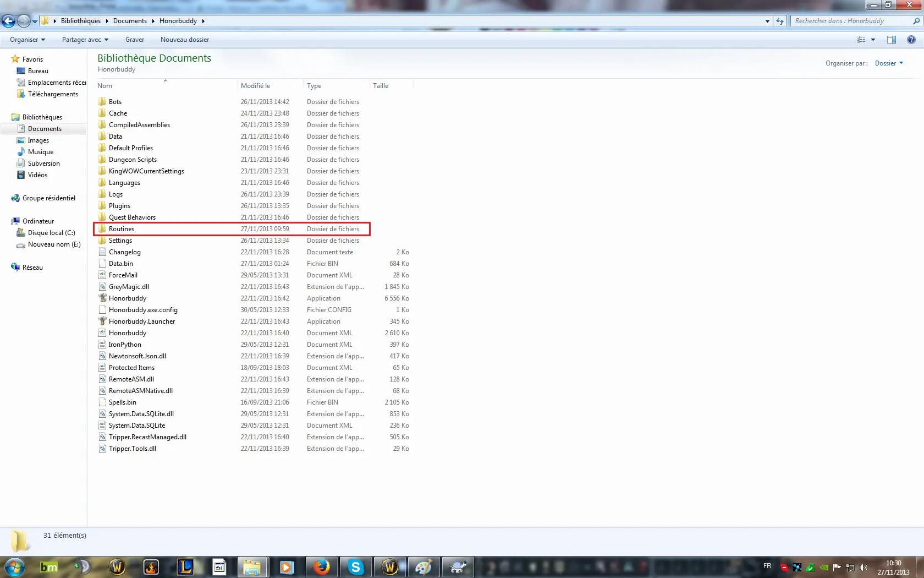Viewport: 924px width, 578px height.
Task: Select the Dungeon Scripts folder
Action: pyautogui.click(x=133, y=160)
